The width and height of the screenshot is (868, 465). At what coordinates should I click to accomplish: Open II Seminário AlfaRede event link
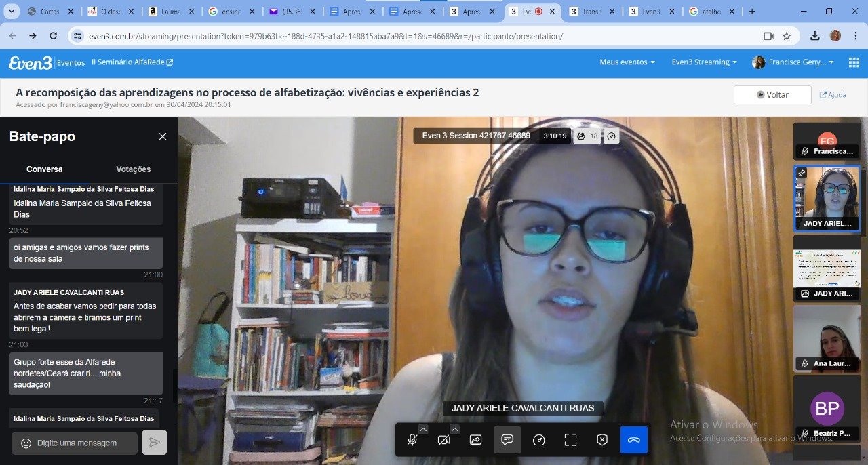click(132, 62)
